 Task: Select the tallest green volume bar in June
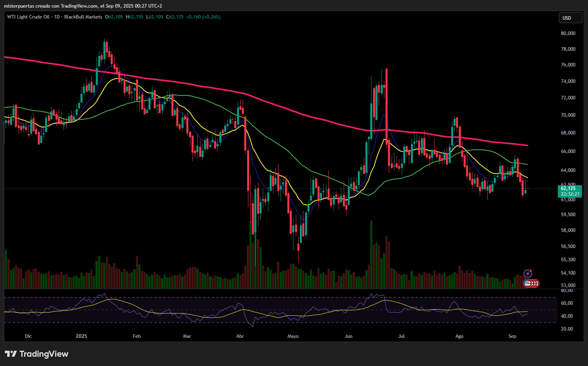(x=371, y=254)
